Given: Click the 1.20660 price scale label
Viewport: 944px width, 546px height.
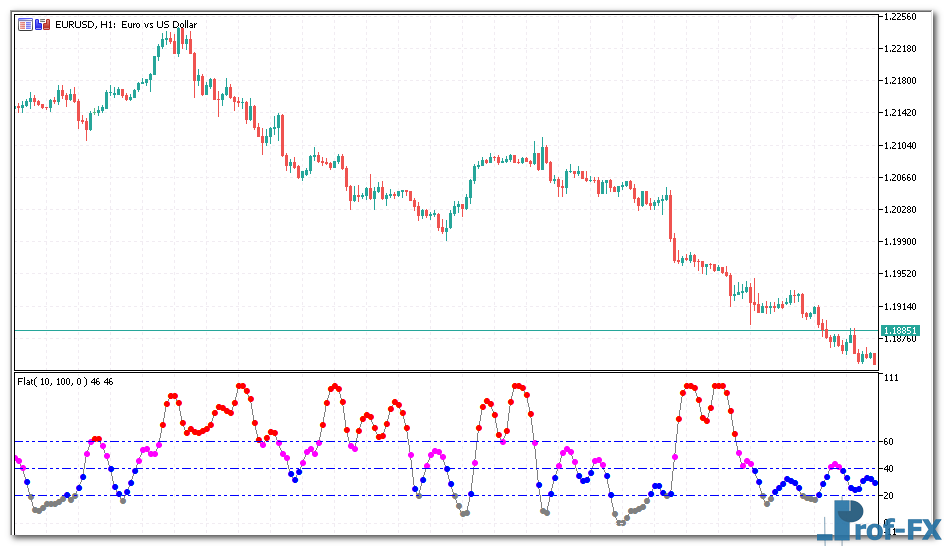Looking at the screenshot, I should click(900, 178).
